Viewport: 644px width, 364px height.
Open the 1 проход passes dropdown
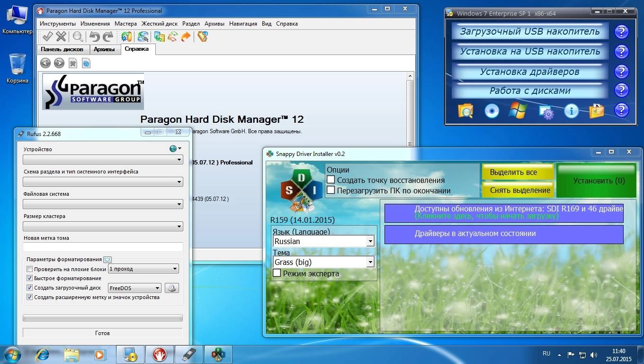143,269
